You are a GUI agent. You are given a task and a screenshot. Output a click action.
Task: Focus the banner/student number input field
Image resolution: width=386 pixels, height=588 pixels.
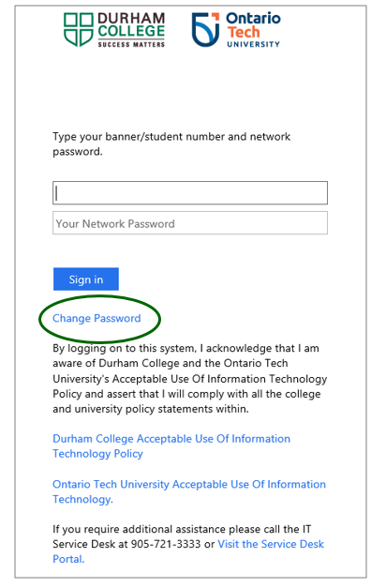(190, 193)
